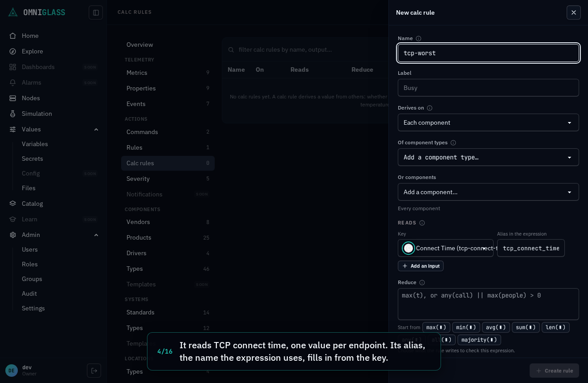Click the Create rule button
Image resolution: width=588 pixels, height=383 pixels.
(554, 371)
